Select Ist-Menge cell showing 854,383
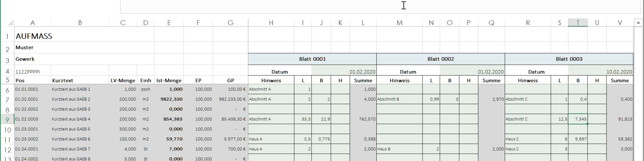Viewport: 644px width, 161px height. tap(169, 119)
